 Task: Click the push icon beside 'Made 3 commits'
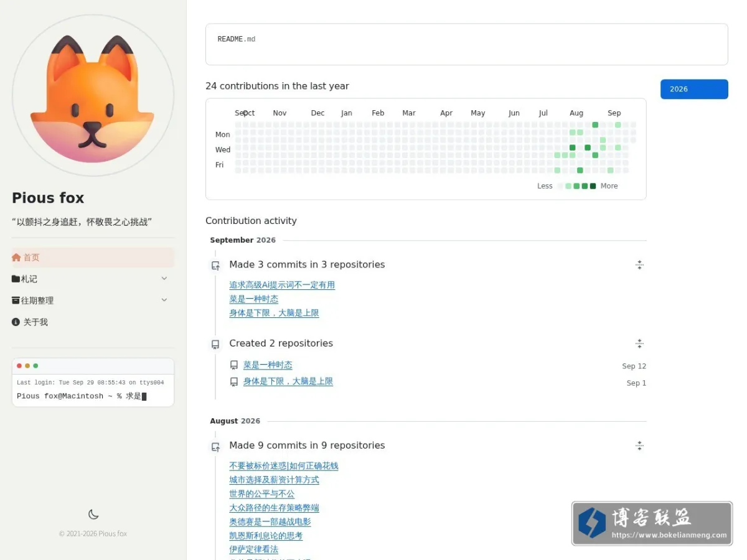coord(215,265)
